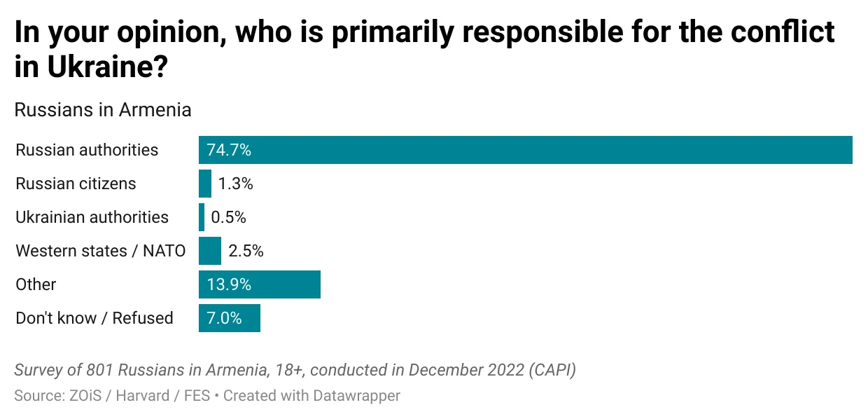Select the Ukrainian authorities bar
The height and width of the screenshot is (419, 868).
click(x=202, y=217)
